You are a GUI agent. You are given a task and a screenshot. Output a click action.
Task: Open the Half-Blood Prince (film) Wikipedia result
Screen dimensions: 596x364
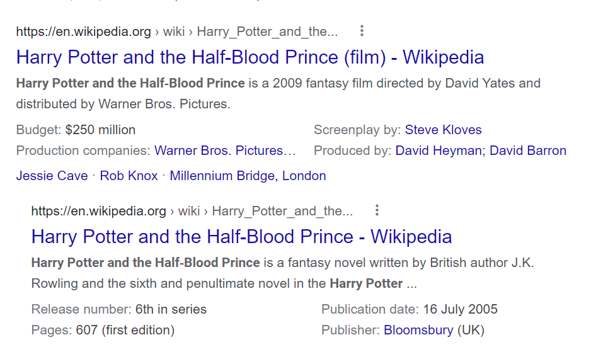tap(249, 57)
